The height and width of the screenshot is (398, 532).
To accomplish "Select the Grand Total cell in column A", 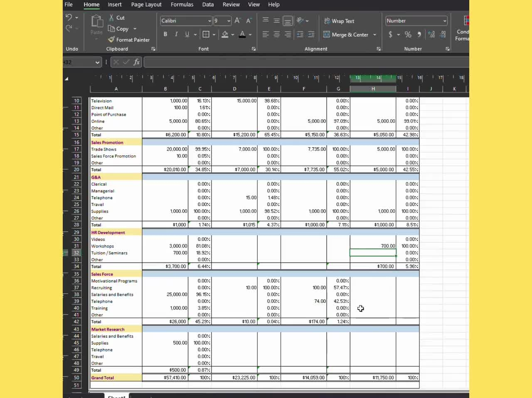I will [x=116, y=378].
